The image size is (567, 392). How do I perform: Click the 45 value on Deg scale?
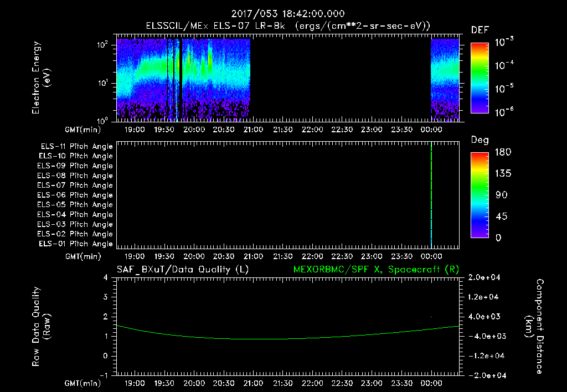[x=501, y=216]
